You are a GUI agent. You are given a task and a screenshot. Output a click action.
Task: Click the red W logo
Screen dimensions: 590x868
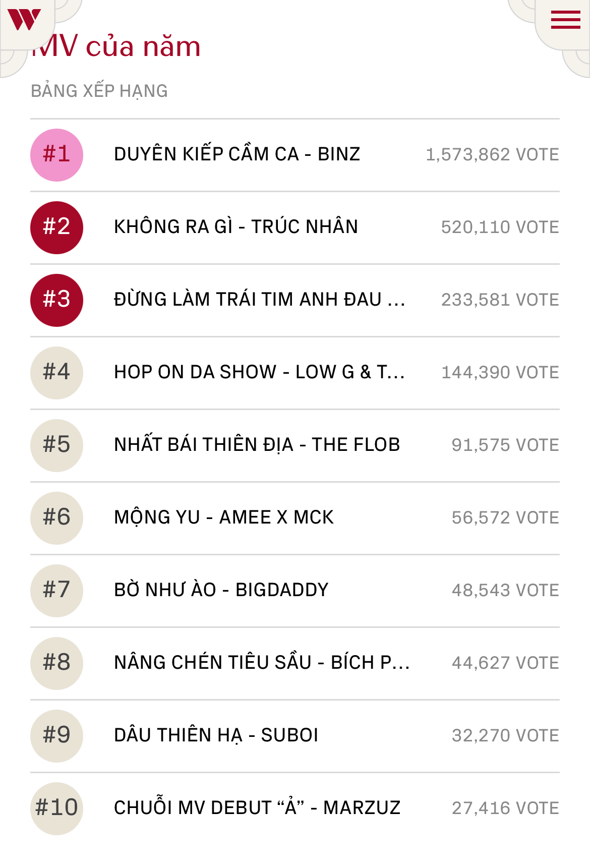24,20
